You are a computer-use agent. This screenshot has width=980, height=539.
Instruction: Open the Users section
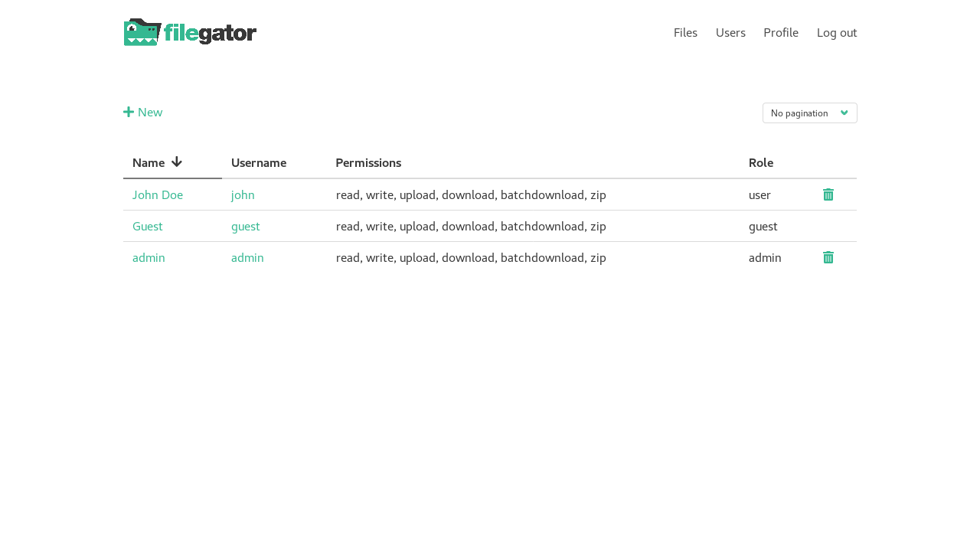click(730, 31)
